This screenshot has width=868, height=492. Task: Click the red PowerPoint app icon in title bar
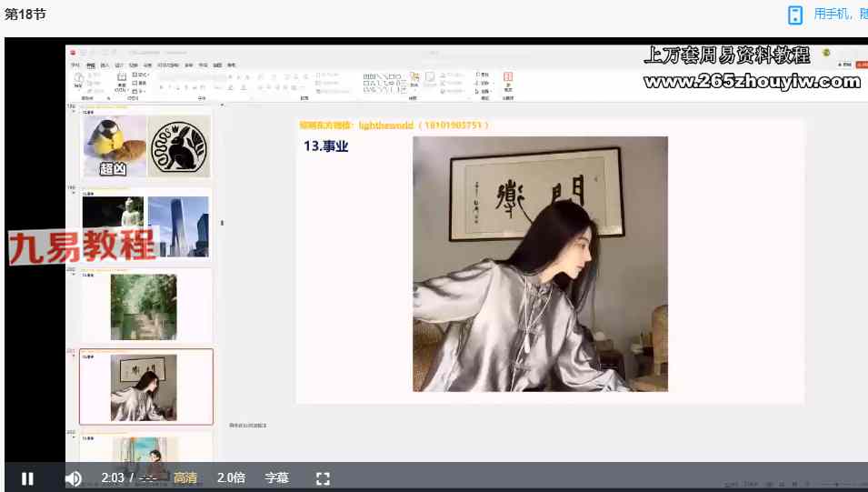click(x=72, y=53)
